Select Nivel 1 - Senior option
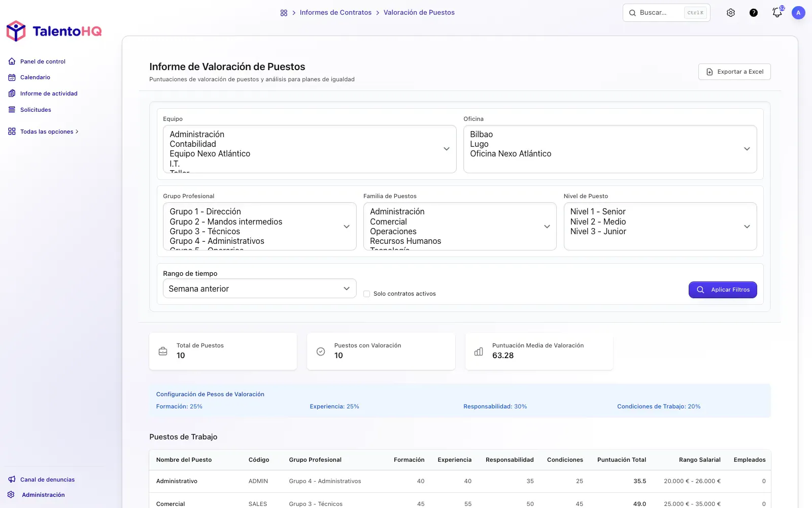Image resolution: width=812 pixels, height=508 pixels. (598, 211)
